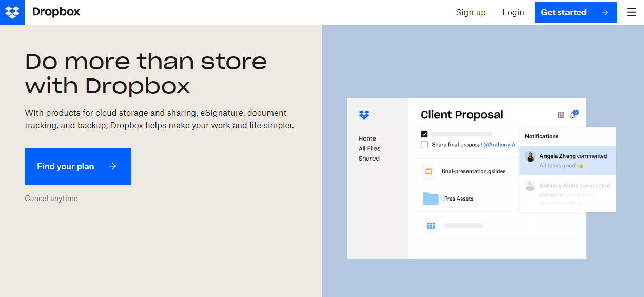Click the small Dropbox logo in illustration sidebar
The image size is (644, 297).
point(364,115)
